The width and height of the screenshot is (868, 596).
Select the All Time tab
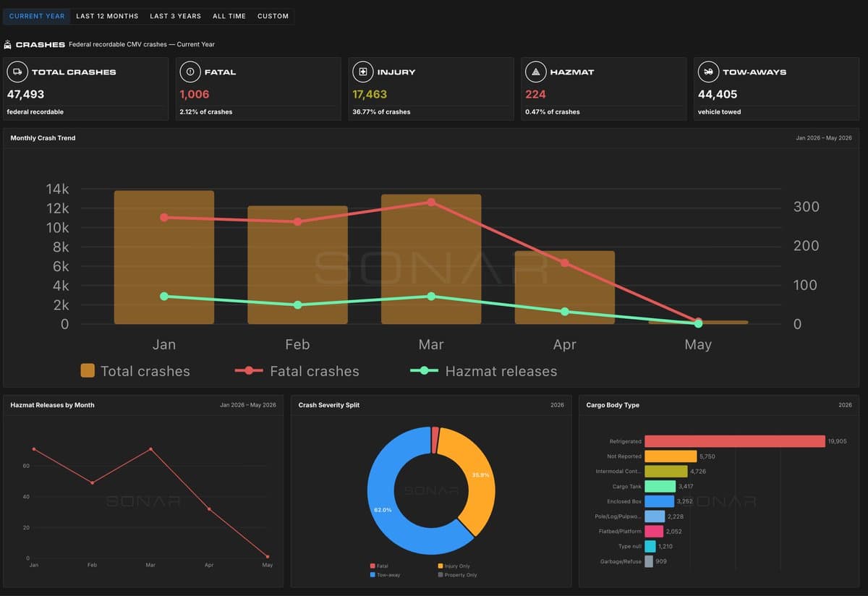(x=229, y=16)
